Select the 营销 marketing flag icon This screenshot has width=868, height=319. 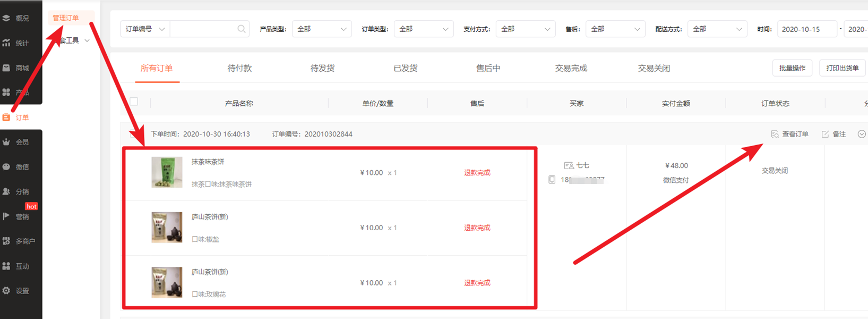[6, 216]
